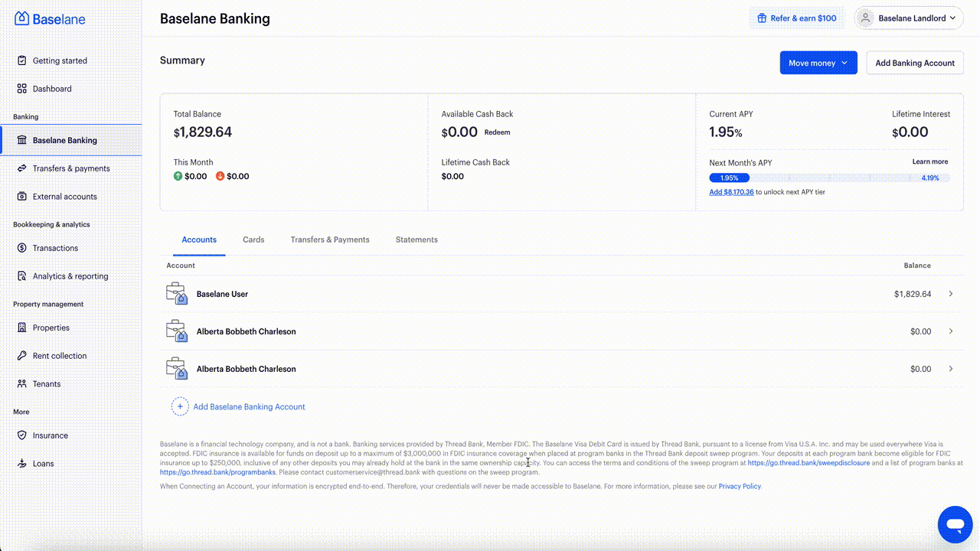The width and height of the screenshot is (980, 551).
Task: Click the APY tier progress bar
Action: (829, 178)
